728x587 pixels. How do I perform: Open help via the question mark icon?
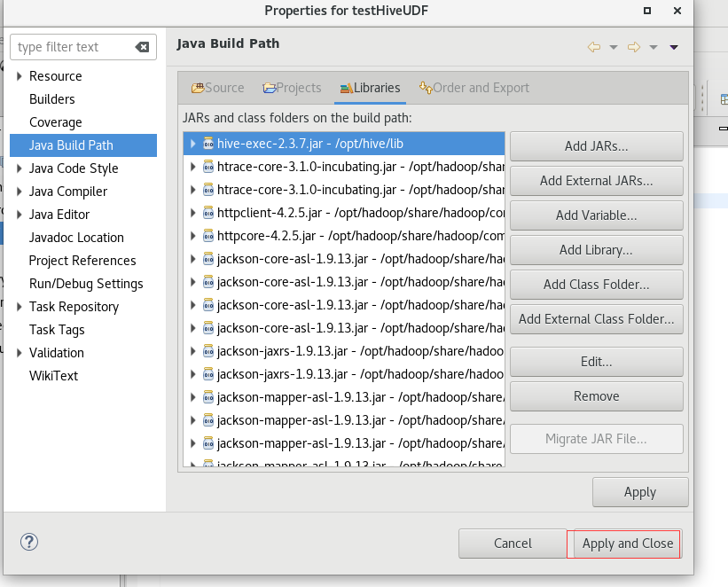(x=28, y=542)
